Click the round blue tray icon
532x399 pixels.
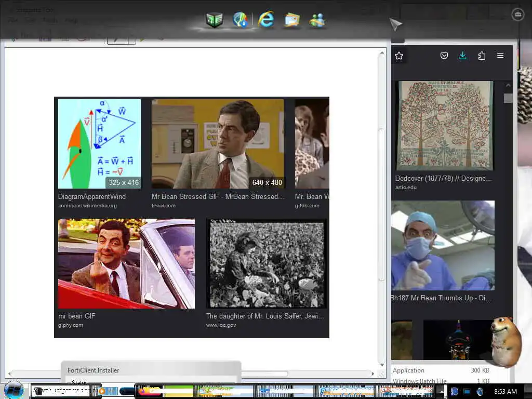click(480, 392)
